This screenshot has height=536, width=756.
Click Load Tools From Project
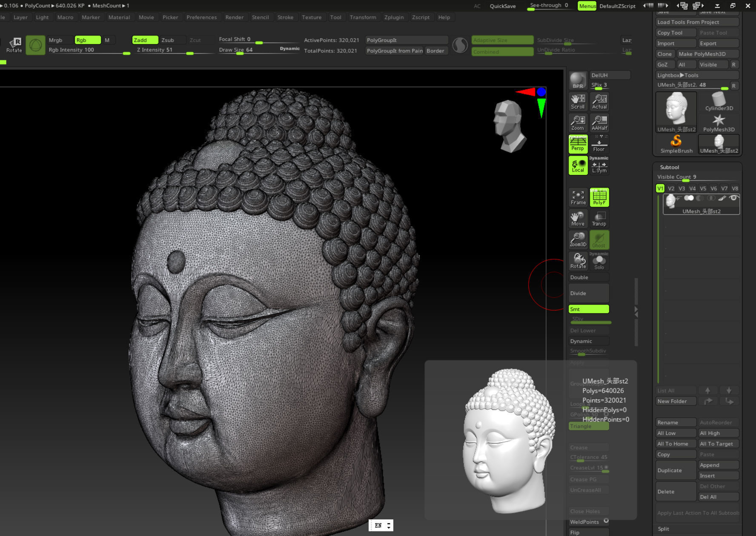pos(697,22)
